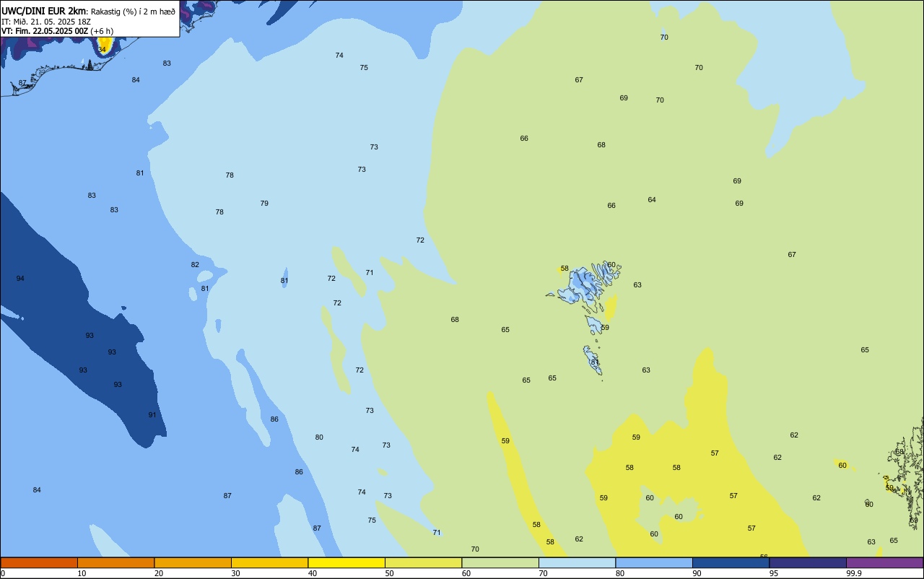Image resolution: width=924 pixels, height=579 pixels.
Task: Click the 34 value on the yellow spot
Action: point(102,49)
